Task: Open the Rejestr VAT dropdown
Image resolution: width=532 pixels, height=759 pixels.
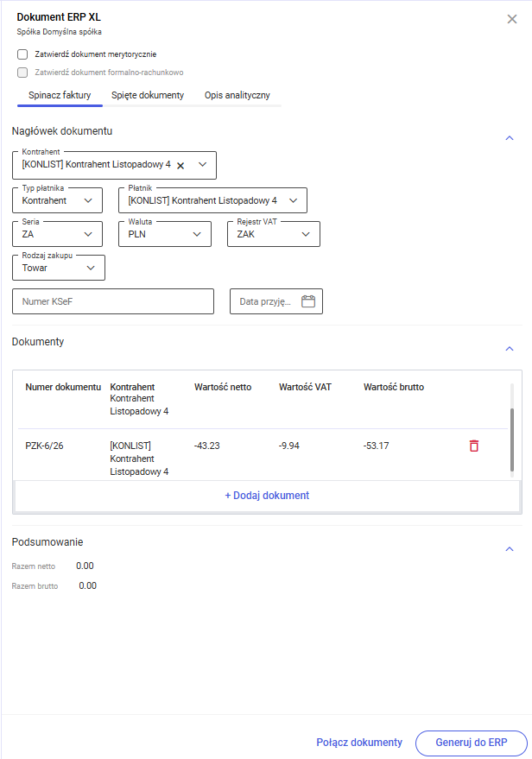Action: (273, 234)
